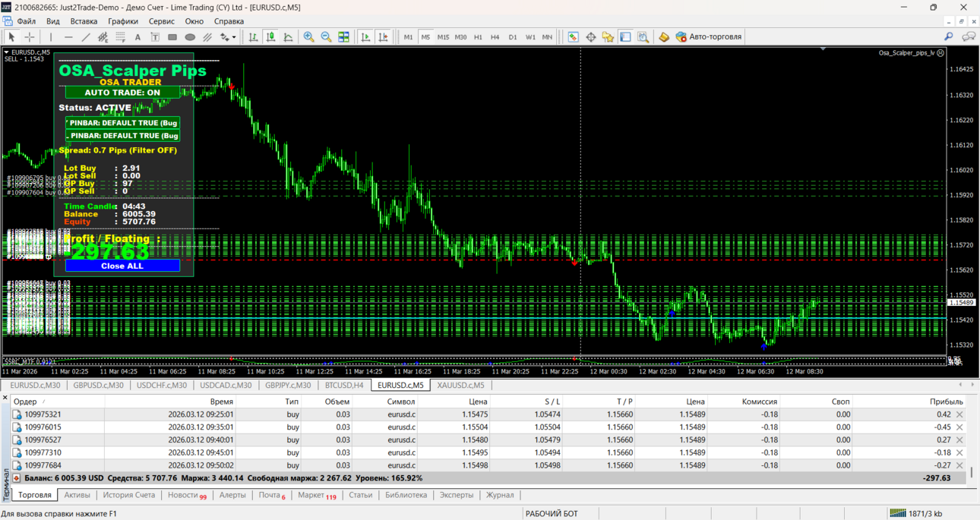
Task: Select the Text label tool
Action: (x=155, y=36)
